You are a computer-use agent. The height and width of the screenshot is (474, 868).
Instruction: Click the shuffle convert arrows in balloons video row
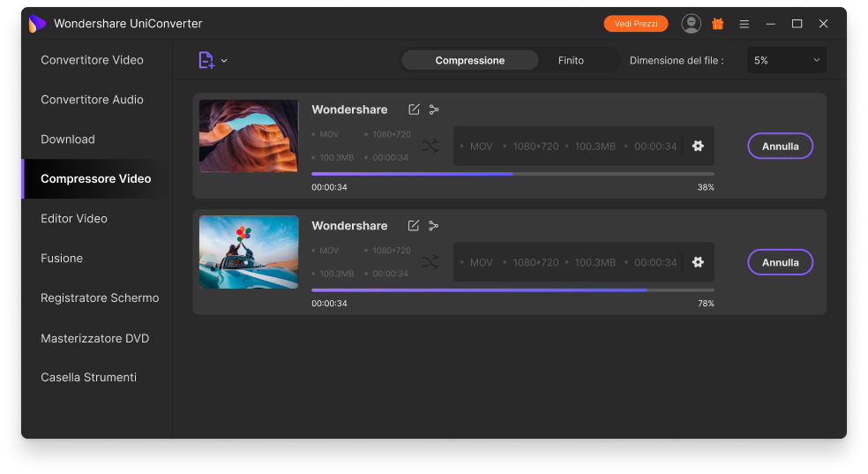pos(430,262)
